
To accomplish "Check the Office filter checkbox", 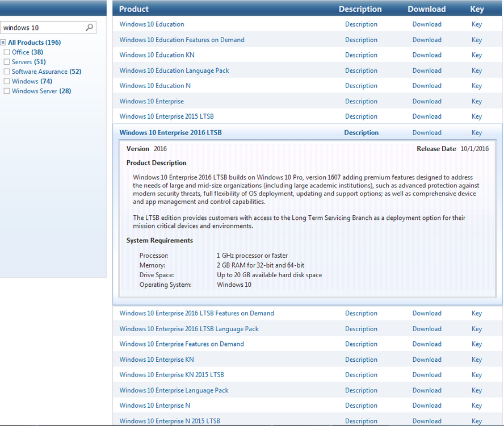I will (x=6, y=52).
